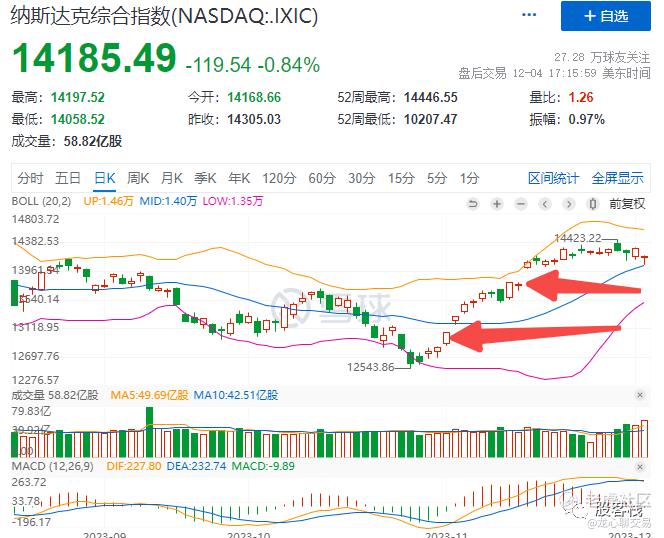Click BOLL LOW:1.35万 value
This screenshot has height=538, width=664.
[232, 201]
